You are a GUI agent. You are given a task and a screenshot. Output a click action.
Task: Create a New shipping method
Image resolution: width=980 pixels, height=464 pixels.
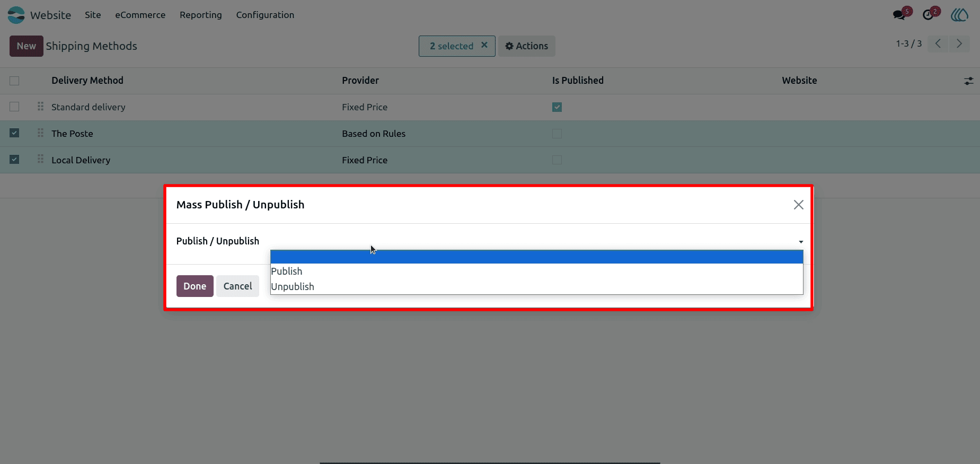click(27, 46)
